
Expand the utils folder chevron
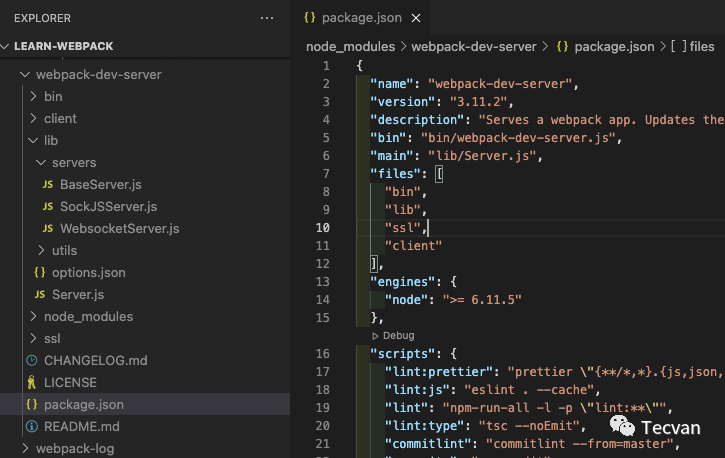(41, 250)
